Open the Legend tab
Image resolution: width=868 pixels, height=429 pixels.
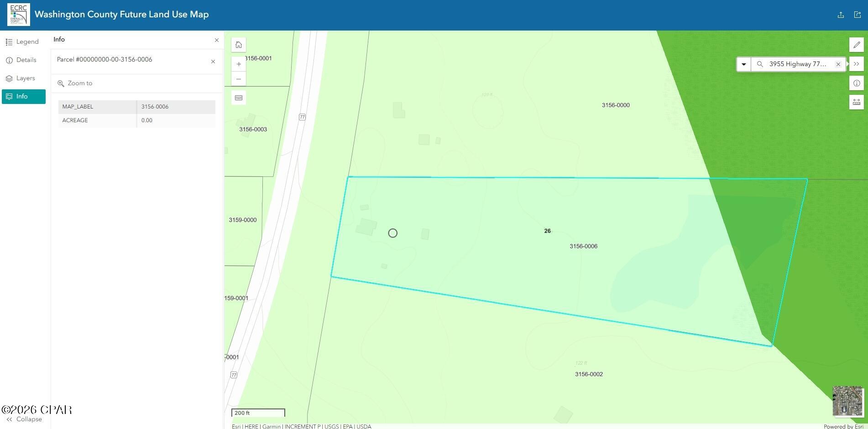(x=23, y=42)
